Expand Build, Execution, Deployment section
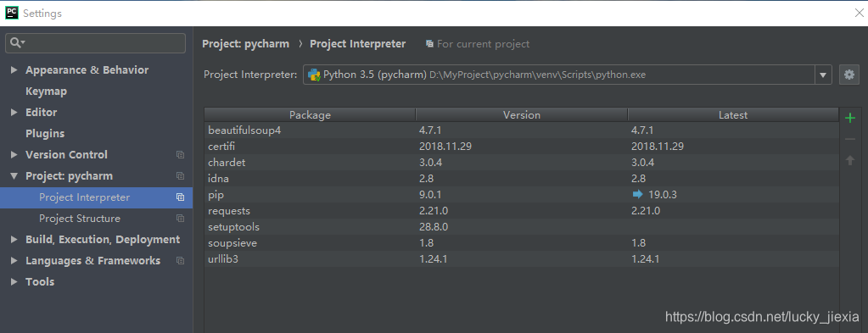This screenshot has height=333, width=868. click(x=14, y=240)
